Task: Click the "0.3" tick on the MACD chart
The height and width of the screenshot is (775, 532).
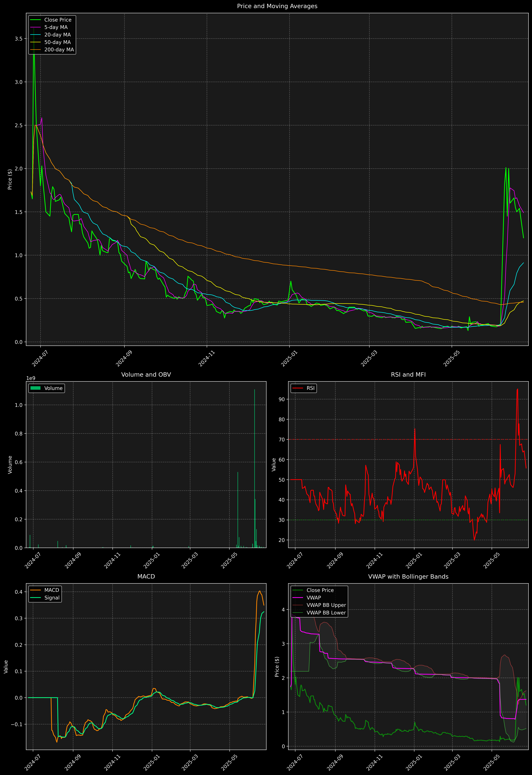Action: (19, 618)
